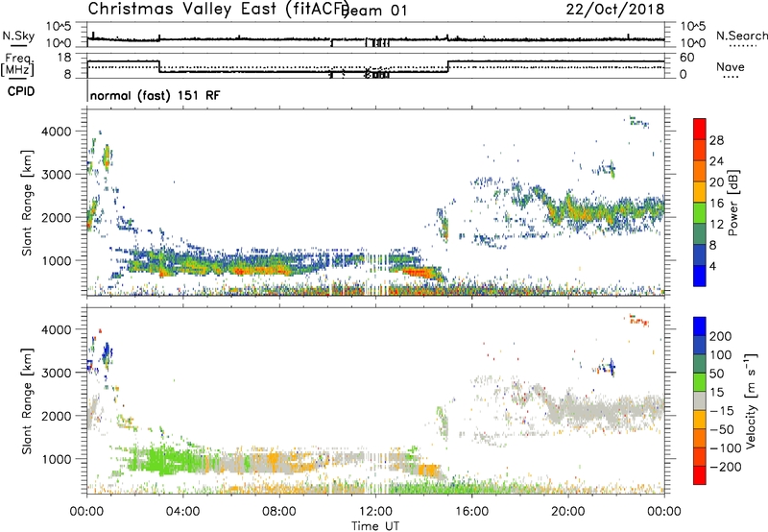Click the N.Sky legend label

coord(18,36)
